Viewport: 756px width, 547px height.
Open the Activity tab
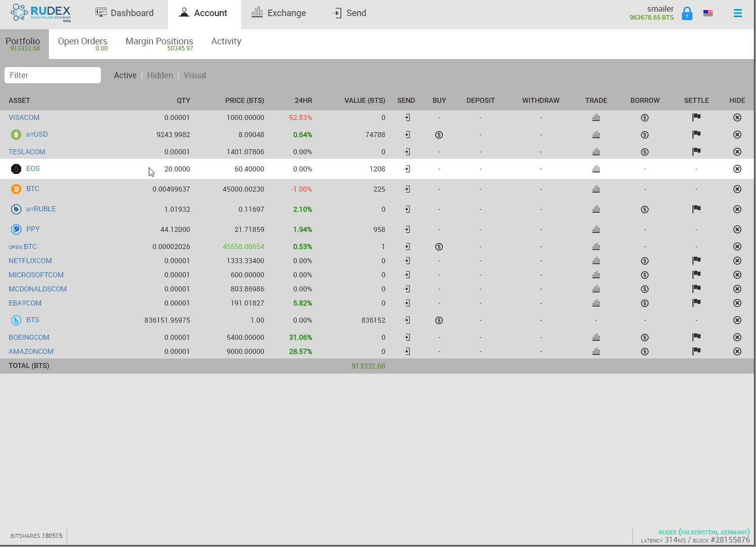point(226,41)
